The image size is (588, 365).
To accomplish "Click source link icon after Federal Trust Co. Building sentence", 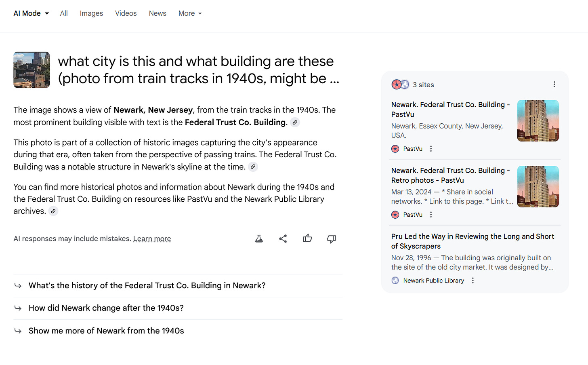I will pyautogui.click(x=295, y=122).
